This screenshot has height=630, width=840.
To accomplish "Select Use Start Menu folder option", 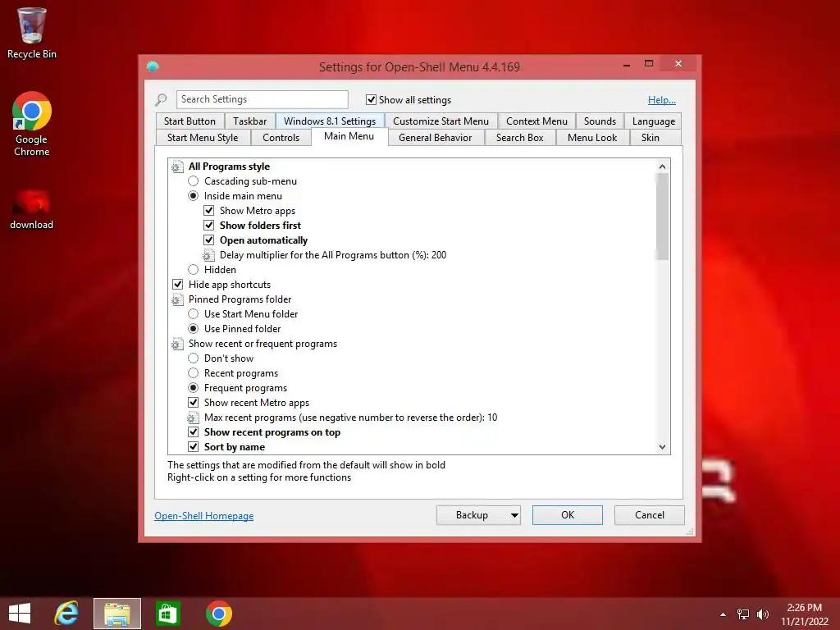I will pos(194,314).
